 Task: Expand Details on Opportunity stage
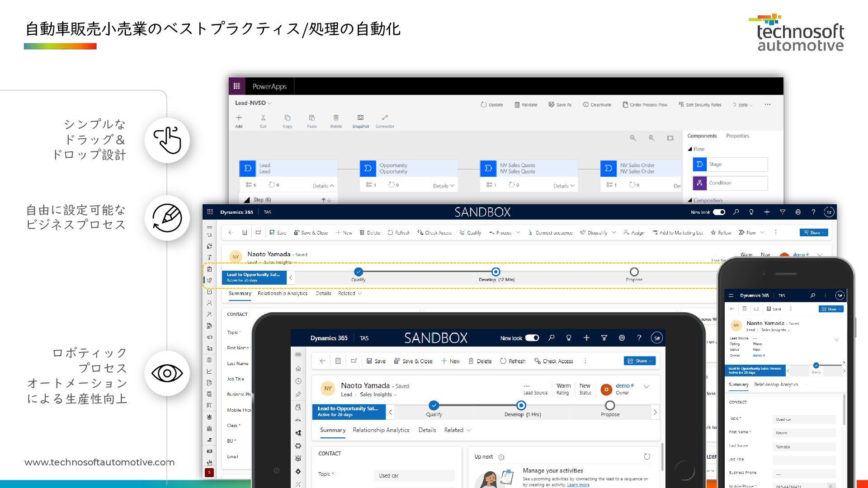(444, 186)
